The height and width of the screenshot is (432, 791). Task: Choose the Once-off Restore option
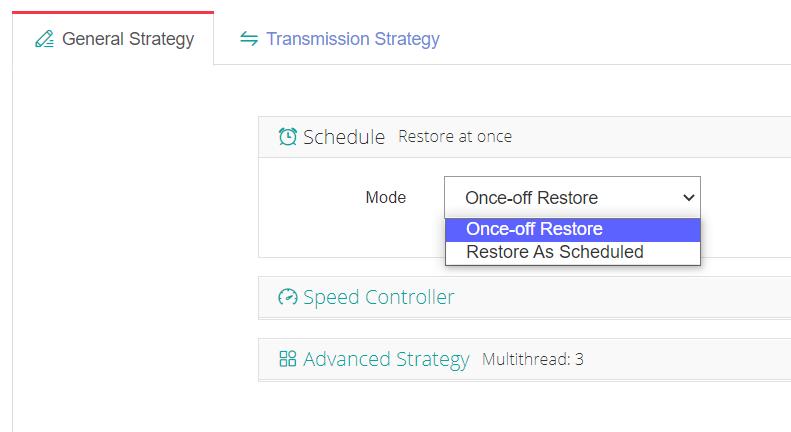[573, 230]
